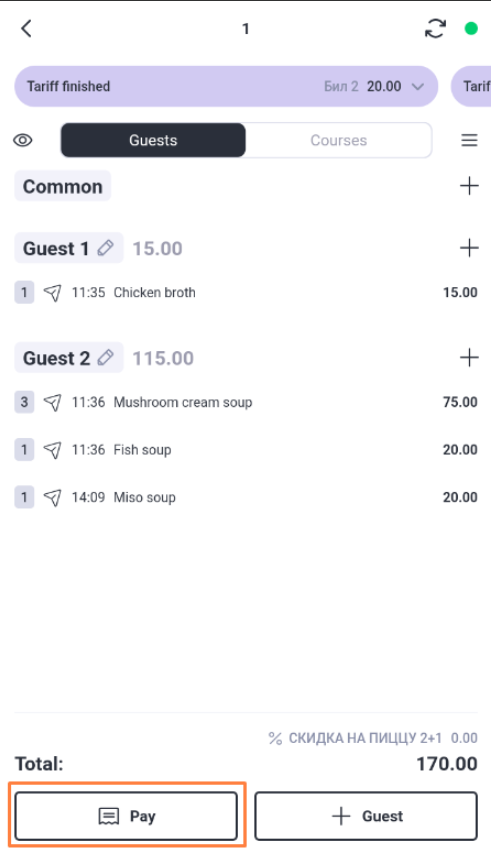Add item to Guest 1 with plus

469,248
